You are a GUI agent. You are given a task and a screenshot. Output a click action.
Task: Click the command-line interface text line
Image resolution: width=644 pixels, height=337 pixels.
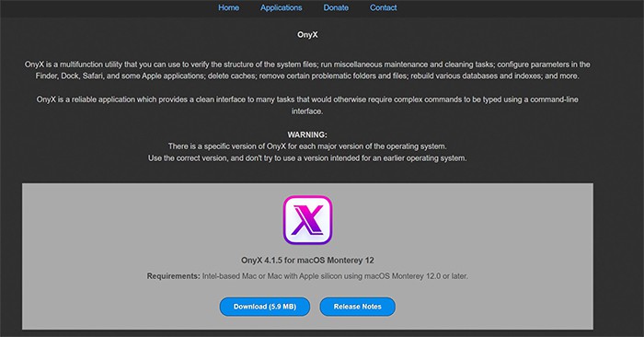click(x=307, y=111)
